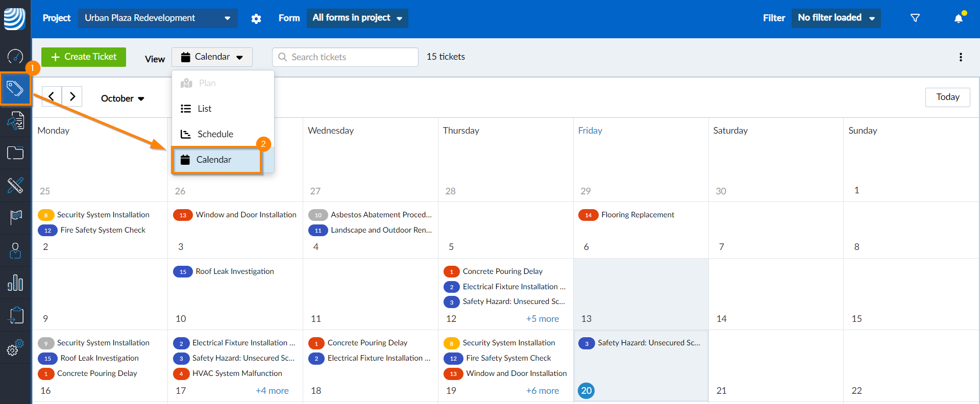Viewport: 980px width, 404px height.
Task: Open Security System Installation on the 16th
Action: pos(103,343)
